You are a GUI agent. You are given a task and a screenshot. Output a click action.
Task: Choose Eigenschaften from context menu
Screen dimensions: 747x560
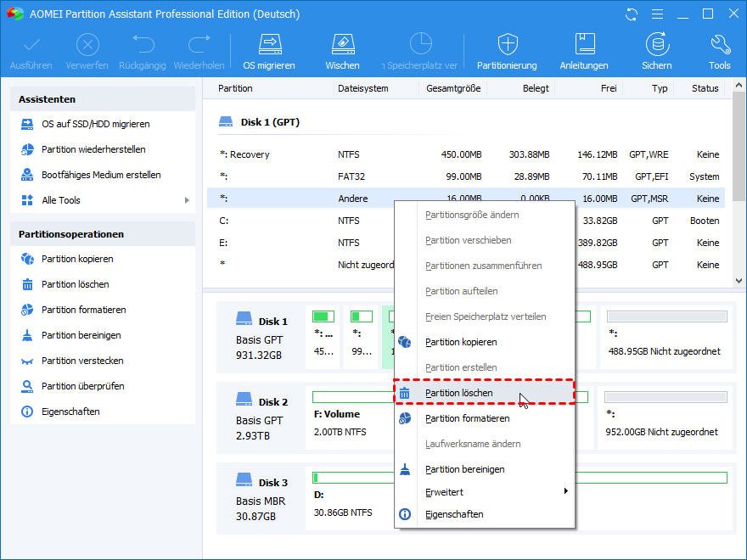pos(484,514)
